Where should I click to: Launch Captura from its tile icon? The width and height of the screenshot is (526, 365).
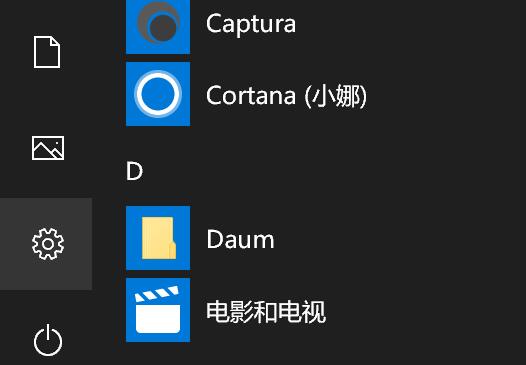coord(158,23)
